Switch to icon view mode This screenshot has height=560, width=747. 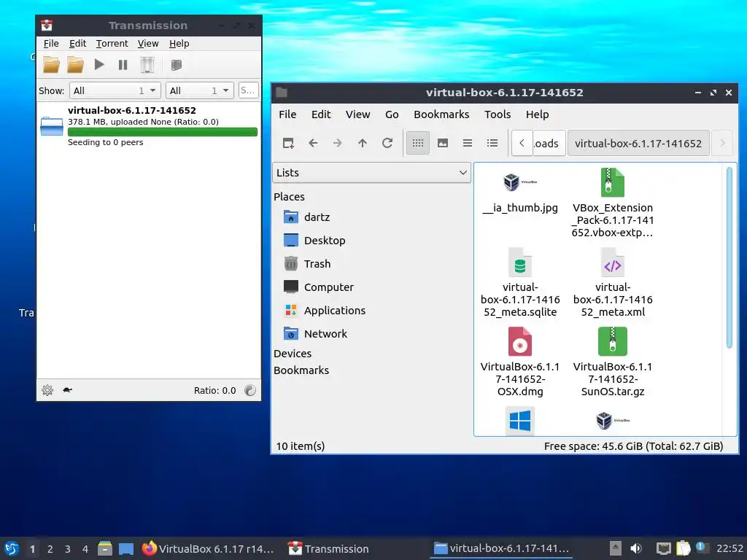coord(418,143)
